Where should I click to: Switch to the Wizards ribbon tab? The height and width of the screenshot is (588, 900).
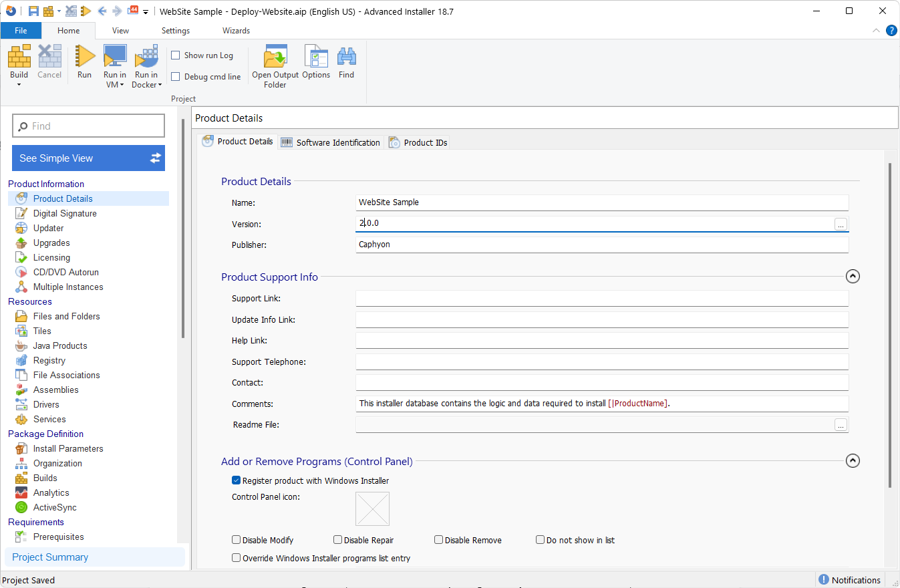tap(237, 31)
